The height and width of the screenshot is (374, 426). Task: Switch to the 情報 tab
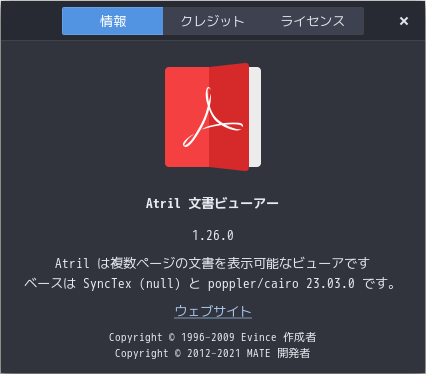[x=113, y=21]
